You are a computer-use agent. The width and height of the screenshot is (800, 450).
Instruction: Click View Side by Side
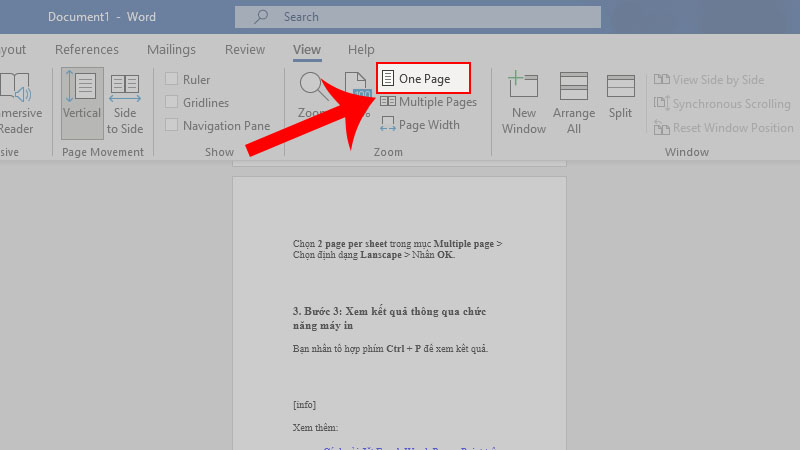click(709, 80)
